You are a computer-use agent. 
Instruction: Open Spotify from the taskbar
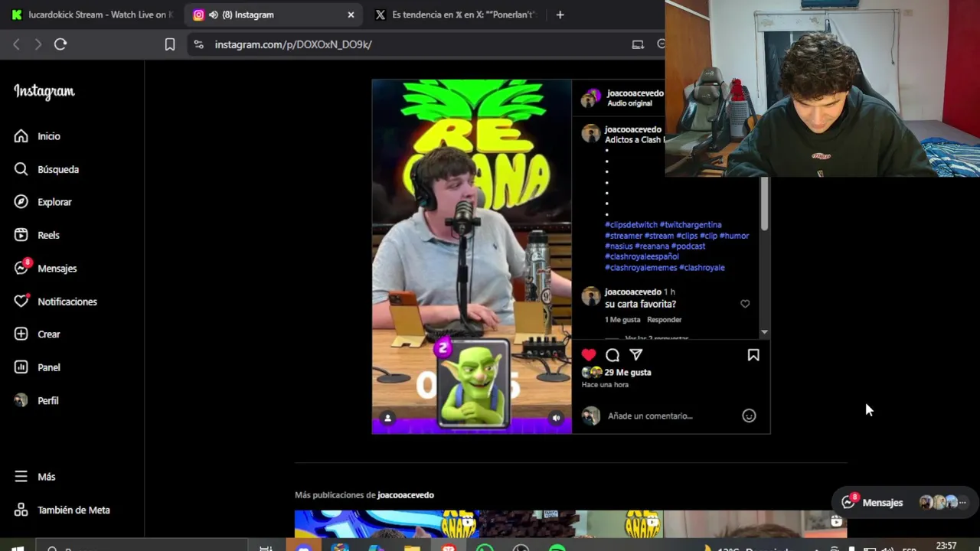557,548
